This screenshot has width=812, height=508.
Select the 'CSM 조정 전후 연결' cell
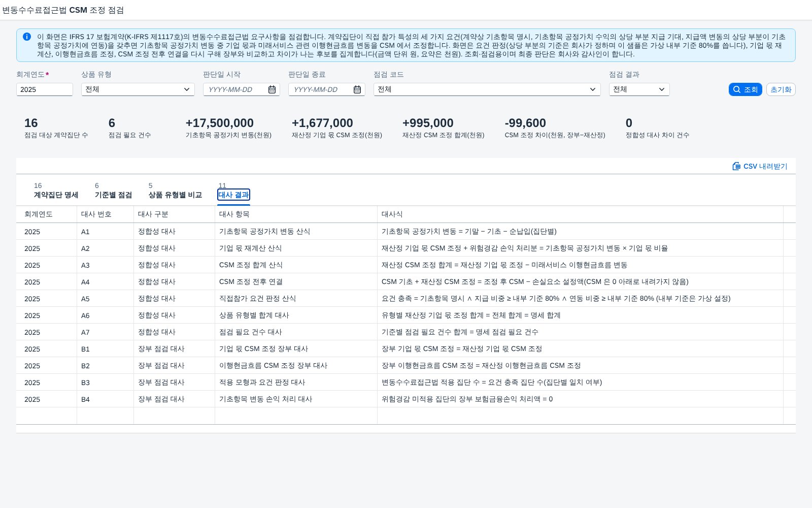click(x=296, y=282)
